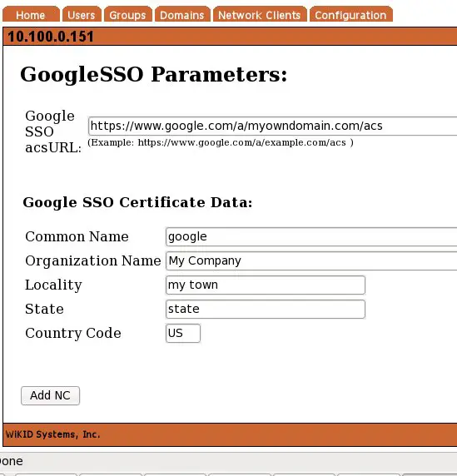
Task: Click the Google SSO Certificate Data heading
Action: point(137,202)
